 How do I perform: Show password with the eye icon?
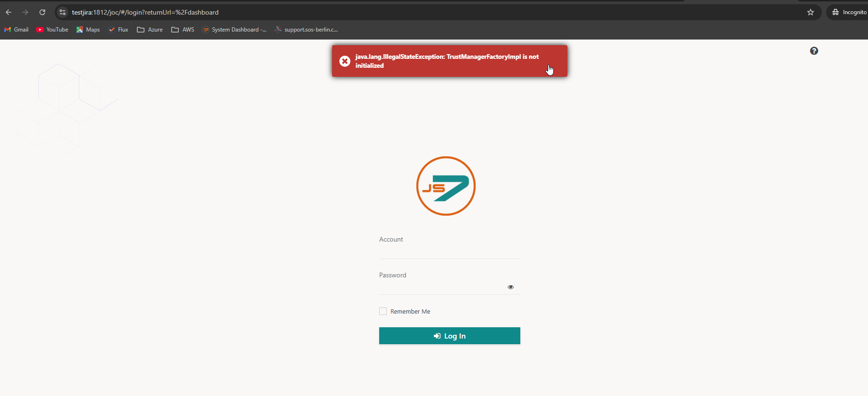click(x=510, y=287)
